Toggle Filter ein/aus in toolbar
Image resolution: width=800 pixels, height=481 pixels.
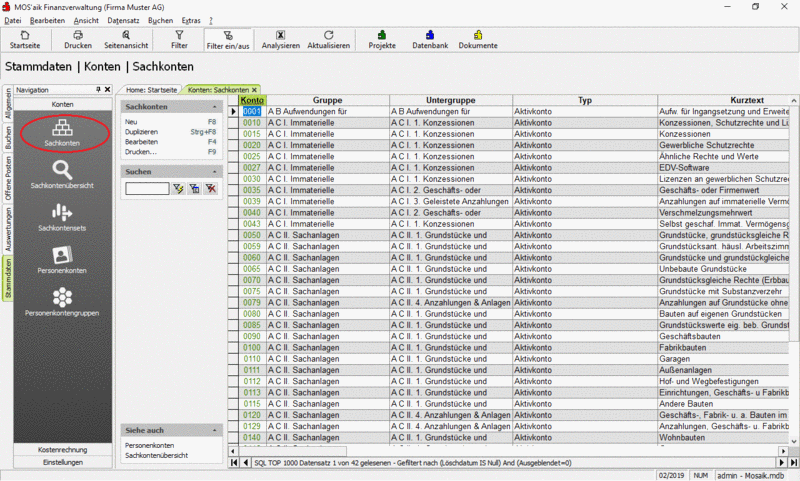click(x=228, y=40)
